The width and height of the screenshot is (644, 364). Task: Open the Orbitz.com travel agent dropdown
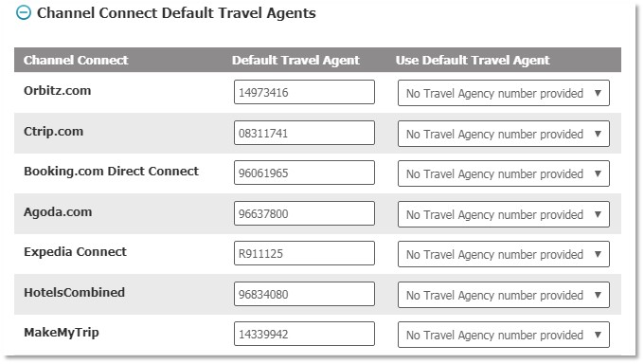(504, 93)
